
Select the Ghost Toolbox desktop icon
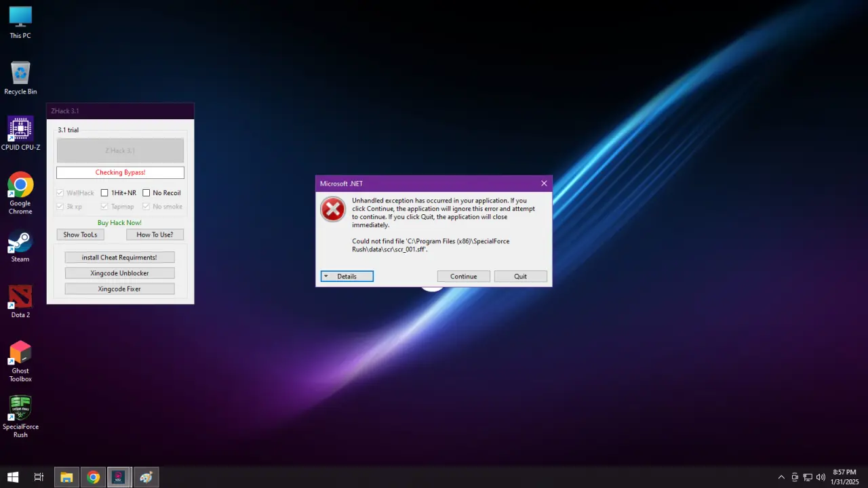(x=20, y=361)
